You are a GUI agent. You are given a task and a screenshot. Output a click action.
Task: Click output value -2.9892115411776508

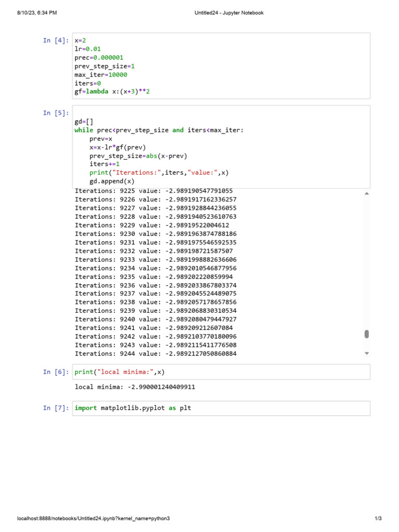click(201, 345)
